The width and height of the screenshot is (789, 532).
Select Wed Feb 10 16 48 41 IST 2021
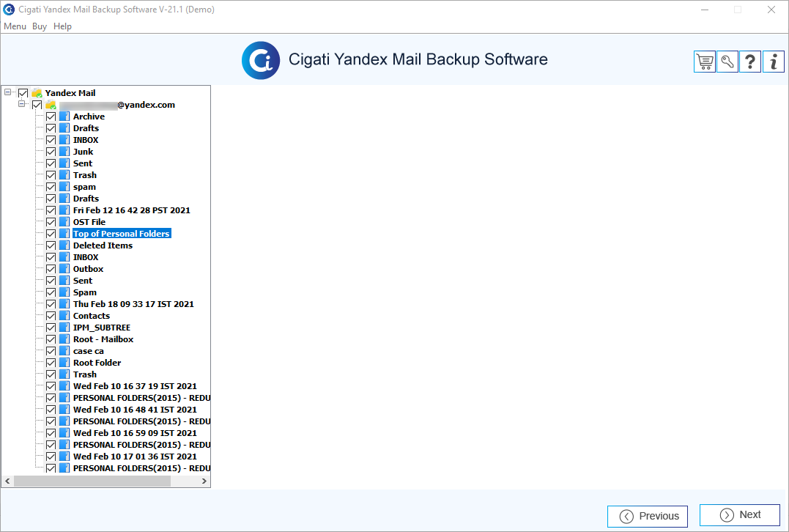pos(135,410)
